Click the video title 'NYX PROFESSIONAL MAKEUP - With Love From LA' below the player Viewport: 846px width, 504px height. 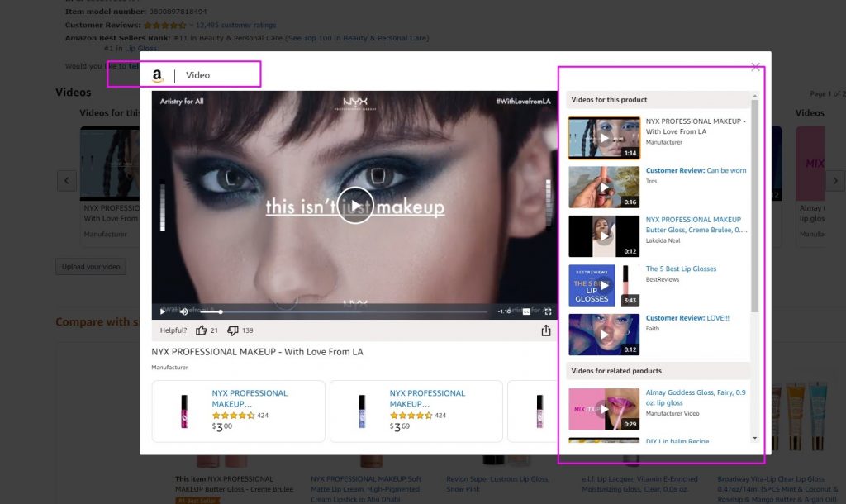(x=258, y=352)
